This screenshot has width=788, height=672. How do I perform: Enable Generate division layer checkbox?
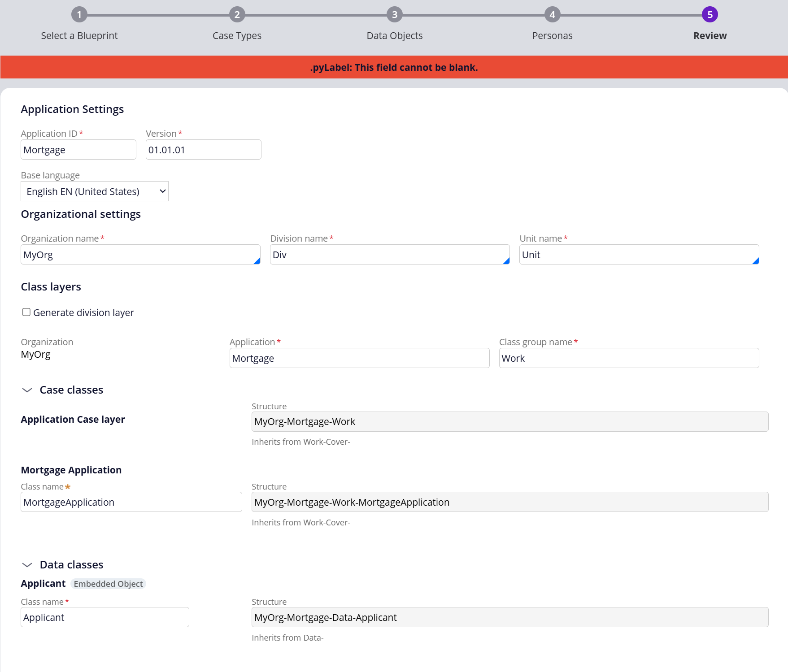[x=26, y=312]
